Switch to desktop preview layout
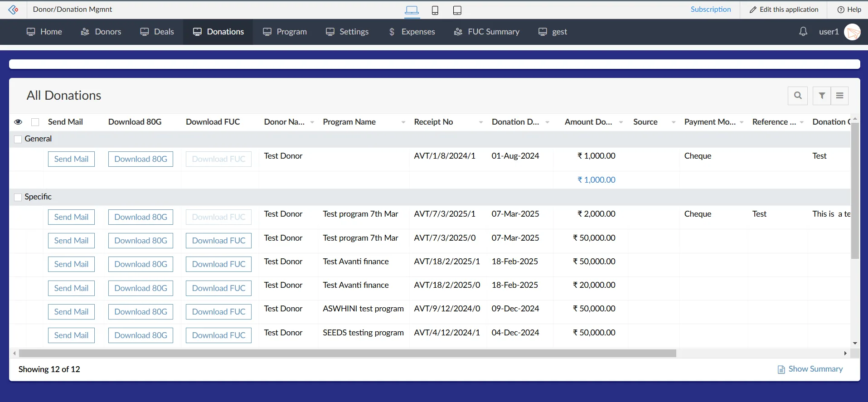Image resolution: width=868 pixels, height=402 pixels. click(412, 10)
